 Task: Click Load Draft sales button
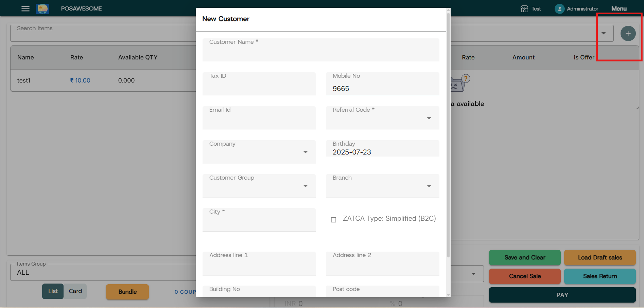[600, 257]
